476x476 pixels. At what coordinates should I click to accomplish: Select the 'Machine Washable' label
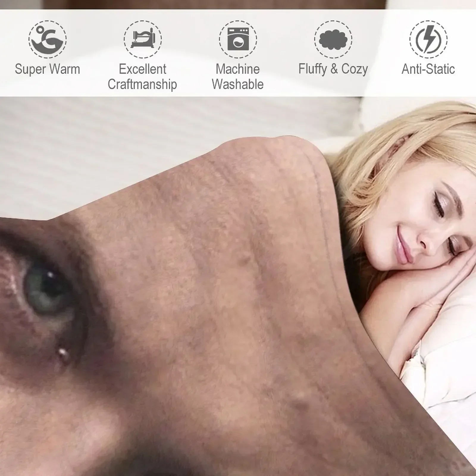[238, 77]
